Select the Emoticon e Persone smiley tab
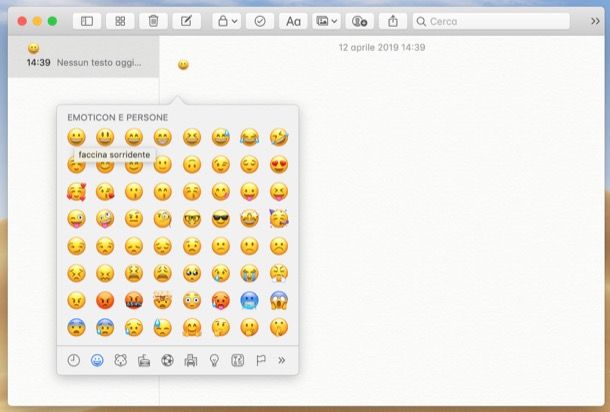Image resolution: width=610 pixels, height=412 pixels. click(97, 361)
